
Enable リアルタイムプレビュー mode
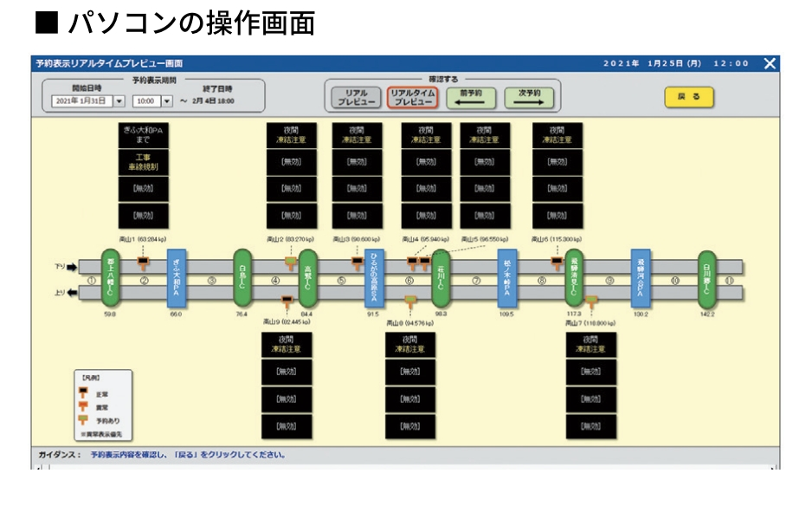pyautogui.click(x=413, y=97)
